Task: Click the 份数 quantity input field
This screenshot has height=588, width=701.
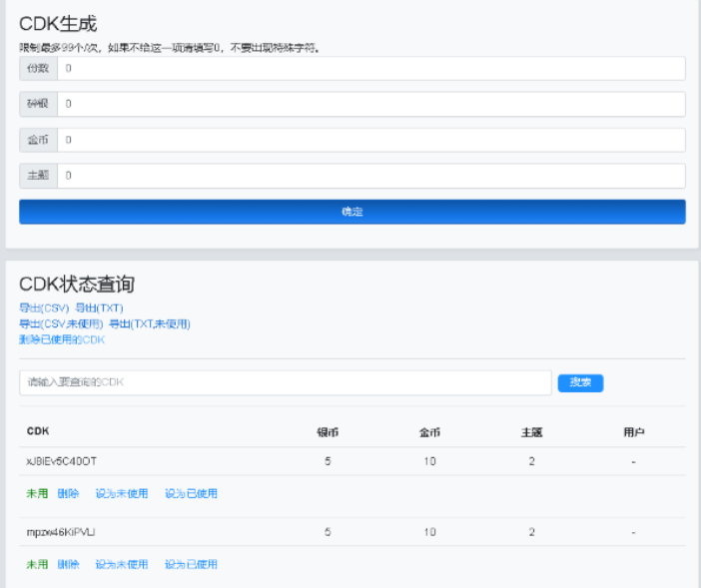Action: (x=370, y=68)
